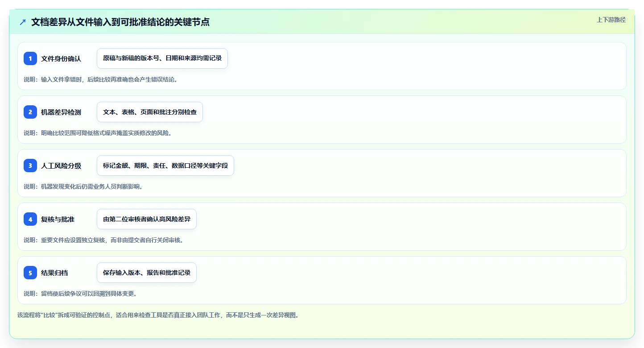
Task: Click the chip 原稿与新稿的版本号、日期和来源均需记录
Action: (162, 58)
